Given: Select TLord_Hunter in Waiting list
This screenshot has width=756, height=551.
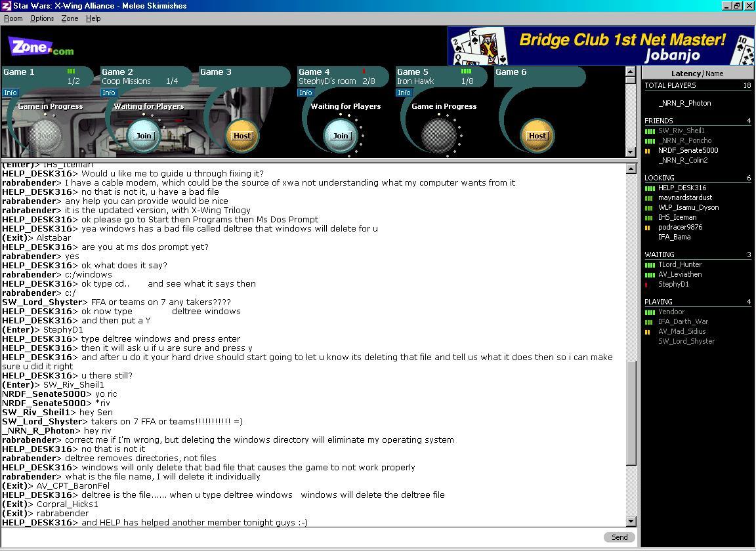Looking at the screenshot, I should [680, 264].
